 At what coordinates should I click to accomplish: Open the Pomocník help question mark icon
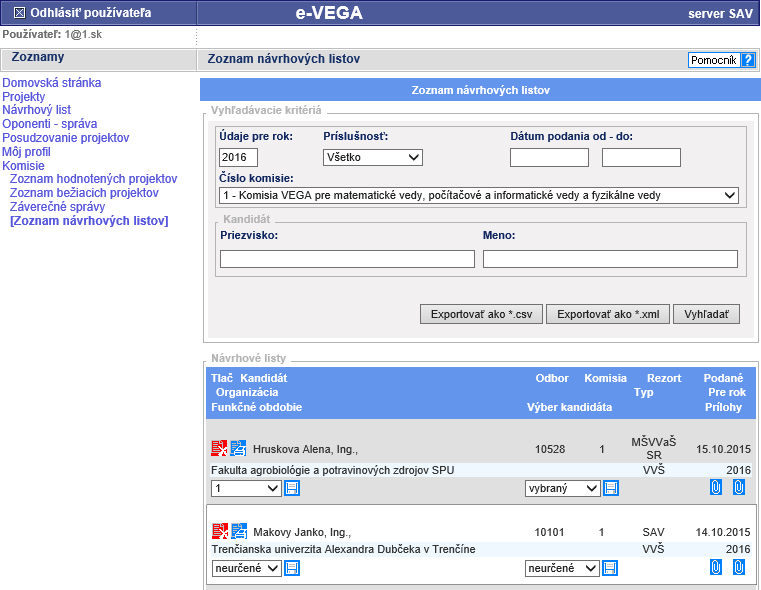click(x=748, y=60)
